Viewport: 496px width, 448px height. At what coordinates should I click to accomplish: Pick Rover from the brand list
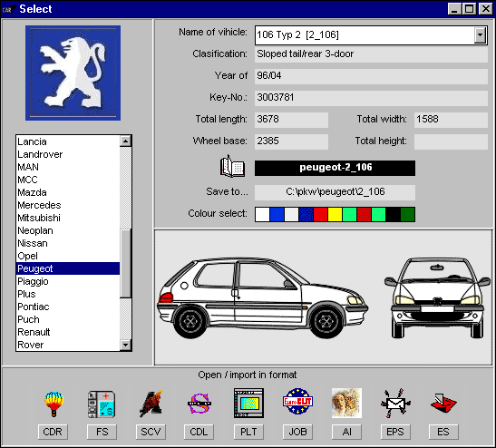68,345
